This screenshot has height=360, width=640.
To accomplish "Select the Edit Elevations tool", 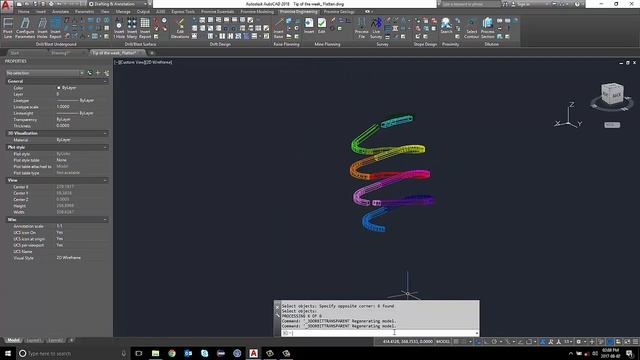I will point(180,28).
